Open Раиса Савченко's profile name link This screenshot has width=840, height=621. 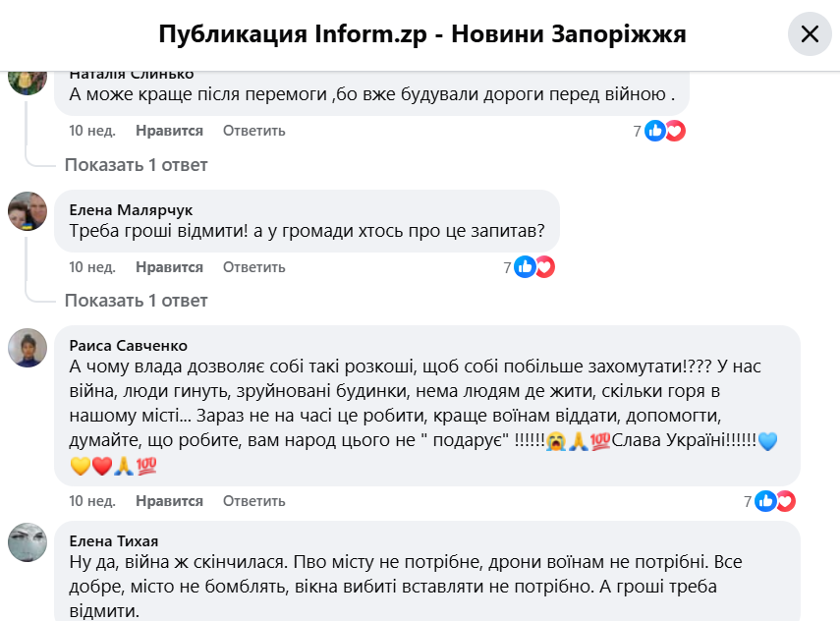tap(129, 346)
